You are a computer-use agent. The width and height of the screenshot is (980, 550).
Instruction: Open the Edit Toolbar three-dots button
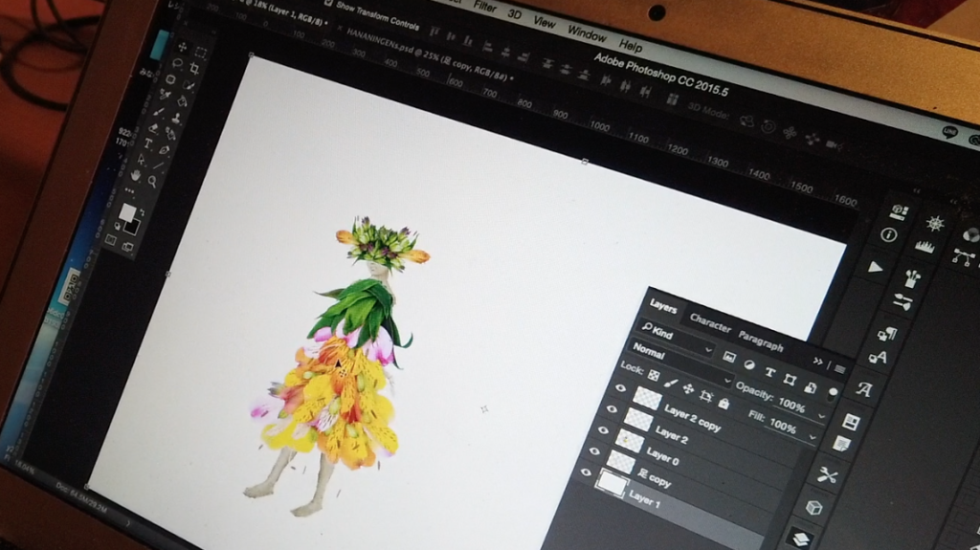[x=130, y=190]
